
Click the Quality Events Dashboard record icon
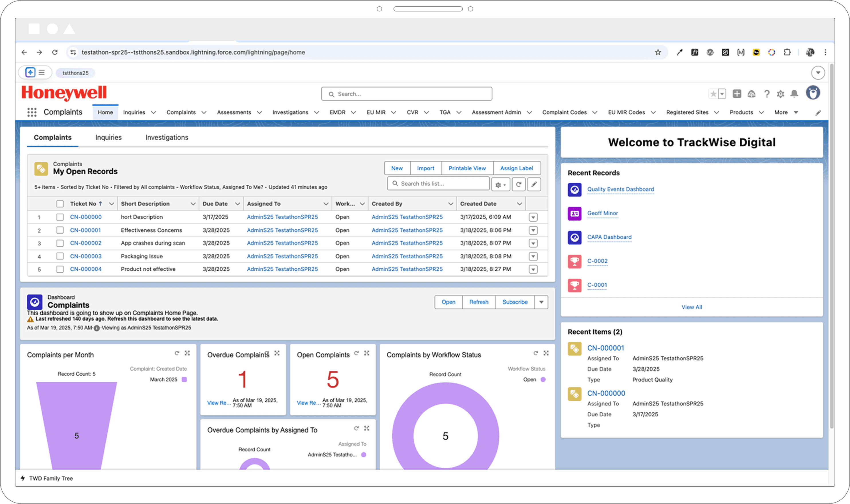pyautogui.click(x=574, y=190)
